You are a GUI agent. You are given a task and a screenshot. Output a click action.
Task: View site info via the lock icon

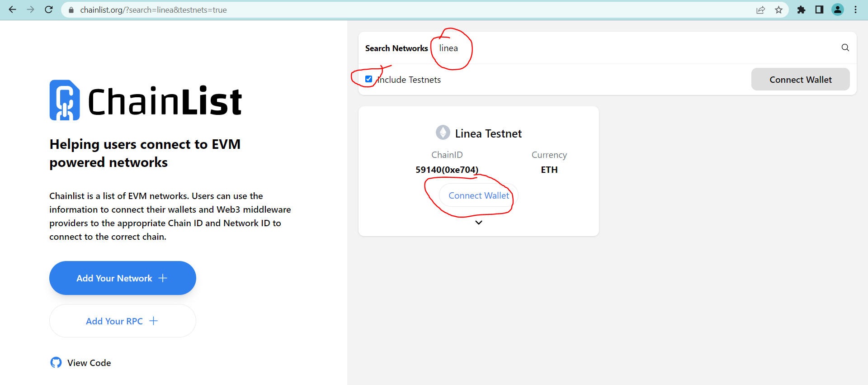coord(71,10)
